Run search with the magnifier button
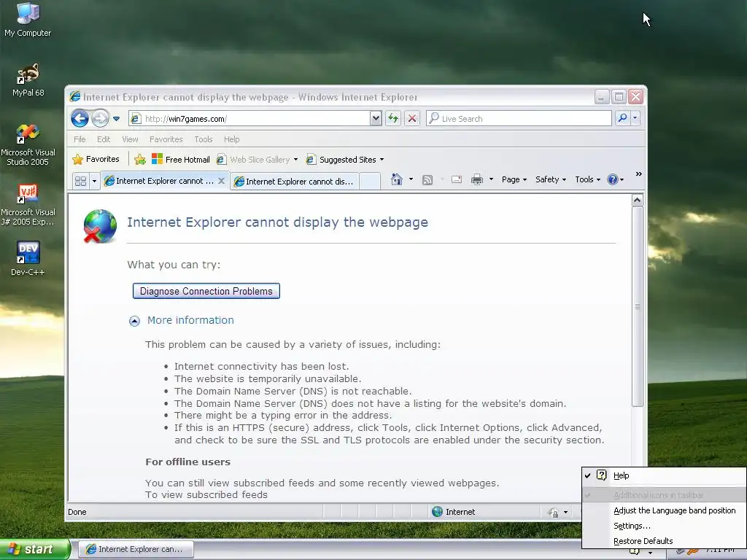 coord(622,118)
